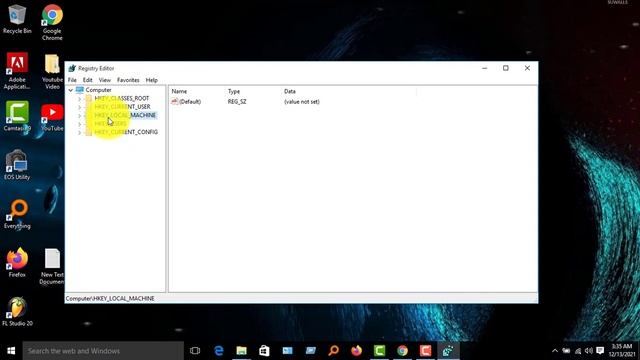The image size is (640, 360).
Task: Open the View menu
Action: [104, 80]
